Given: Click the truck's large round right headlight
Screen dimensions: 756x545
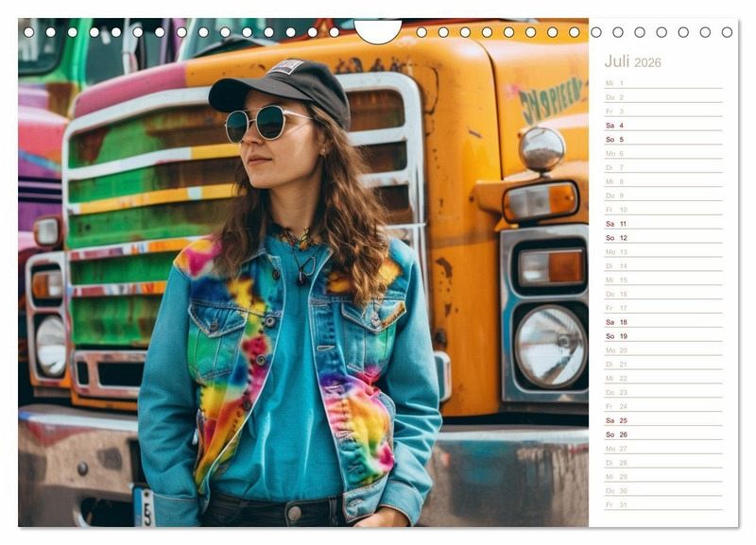Looking at the screenshot, I should [x=550, y=346].
